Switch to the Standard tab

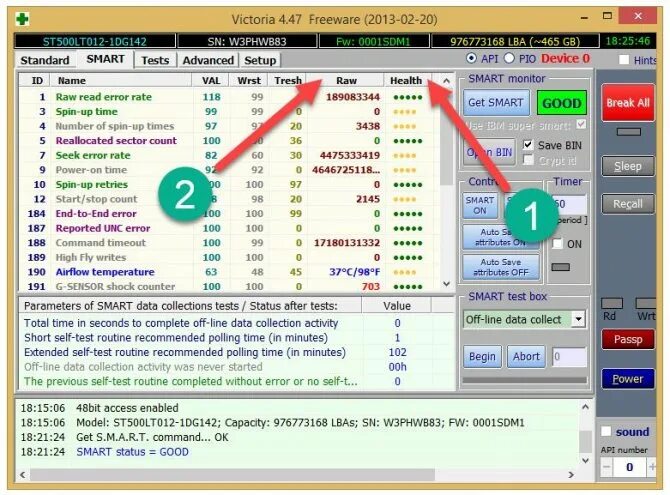point(45,60)
